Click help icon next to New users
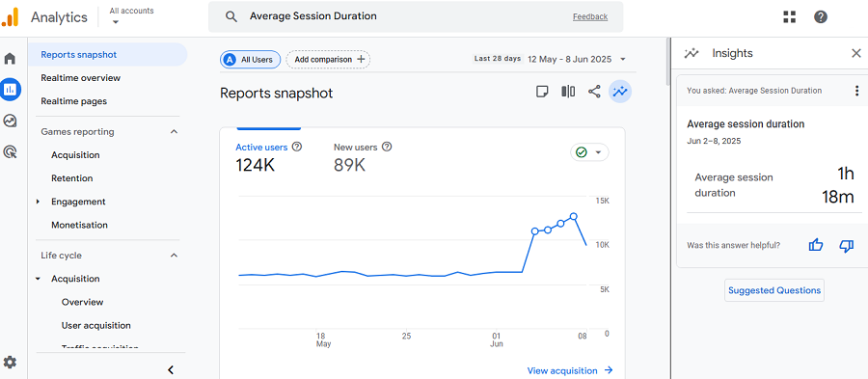This screenshot has width=868, height=379. 387,148
